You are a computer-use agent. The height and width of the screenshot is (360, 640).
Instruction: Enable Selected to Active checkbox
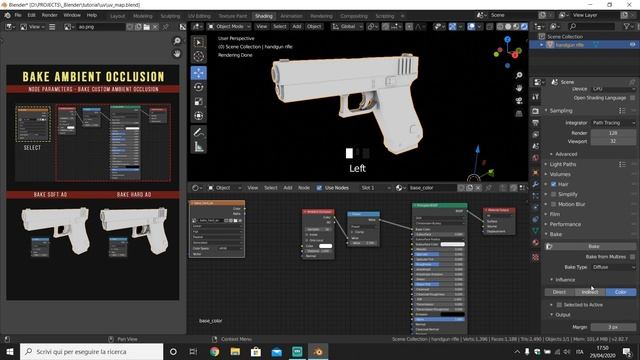coord(559,305)
